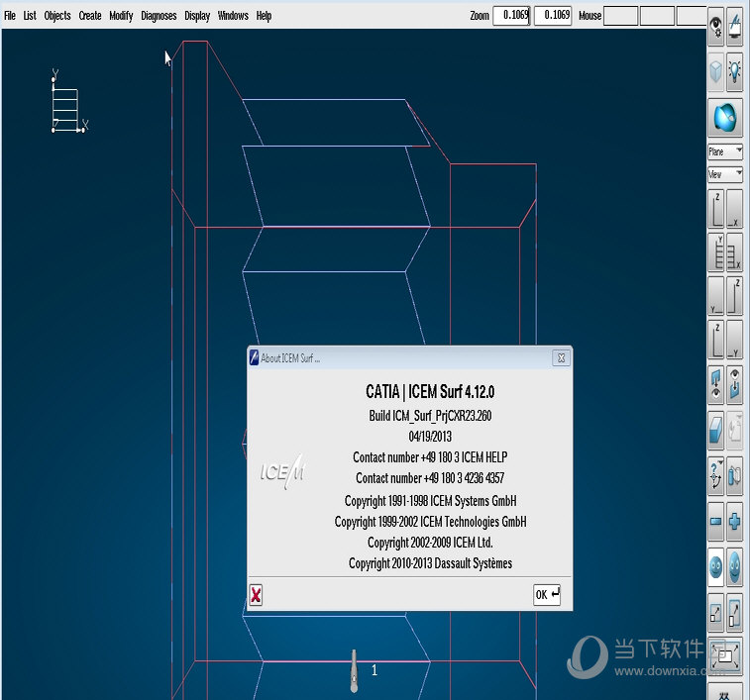The width and height of the screenshot is (750, 700).
Task: Click the red X cancel button in dialog
Action: pos(256,594)
